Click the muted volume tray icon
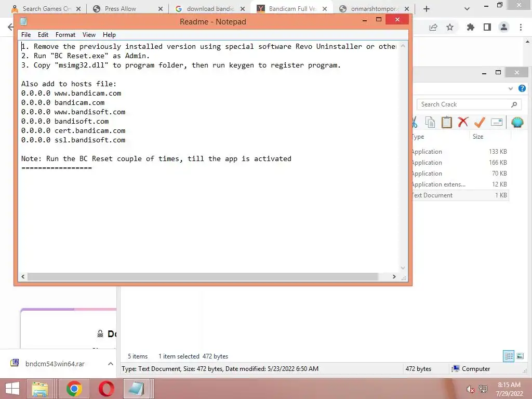Viewport: 532px width, 399px height. (470, 389)
